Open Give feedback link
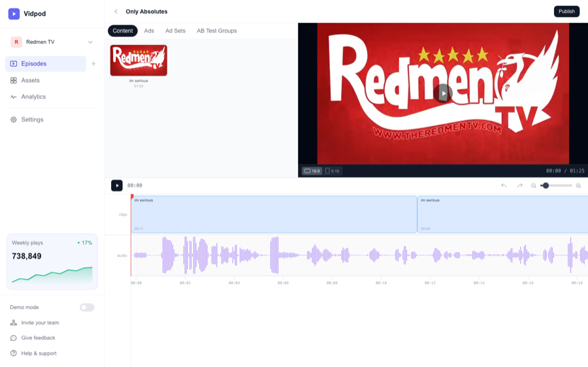 pos(39,338)
